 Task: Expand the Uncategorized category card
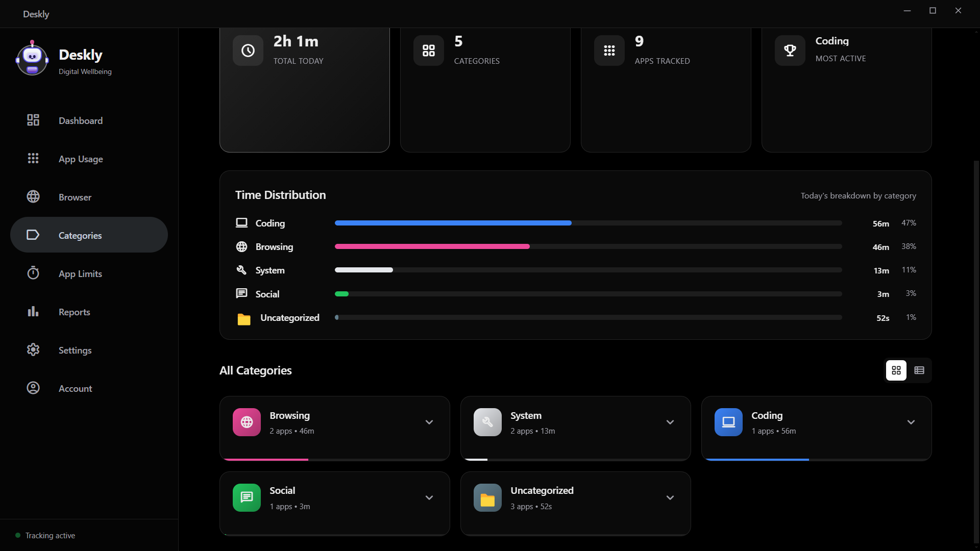point(670,498)
